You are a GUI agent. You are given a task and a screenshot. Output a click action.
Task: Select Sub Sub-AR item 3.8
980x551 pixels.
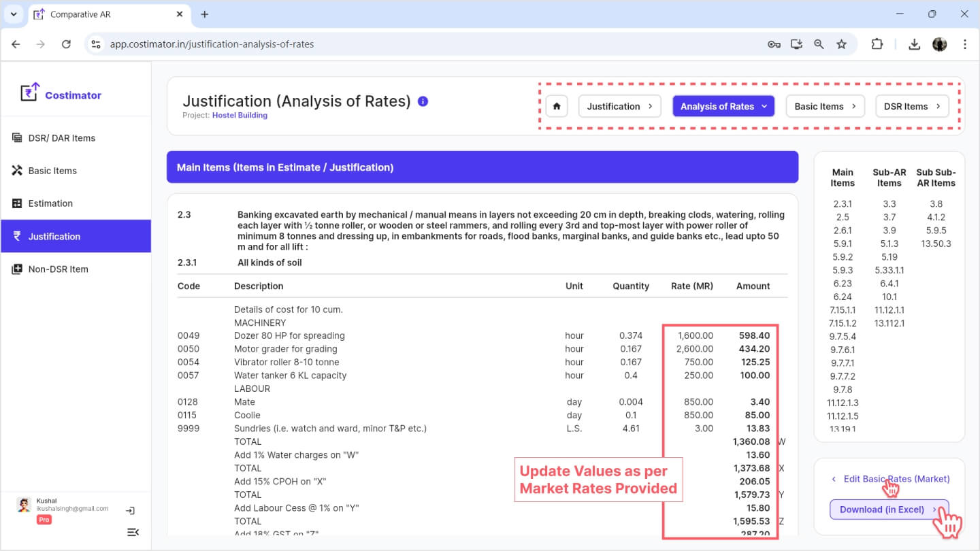coord(936,204)
